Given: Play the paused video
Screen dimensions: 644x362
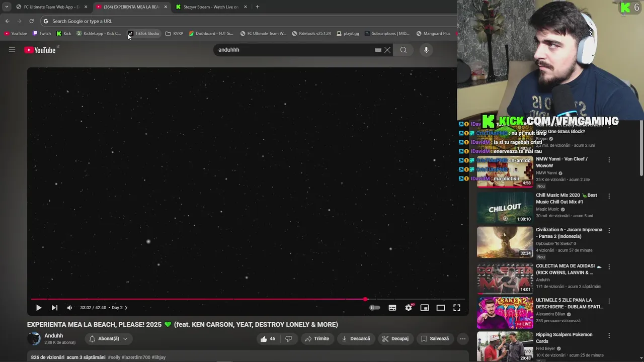Looking at the screenshot, I should pyautogui.click(x=39, y=308).
